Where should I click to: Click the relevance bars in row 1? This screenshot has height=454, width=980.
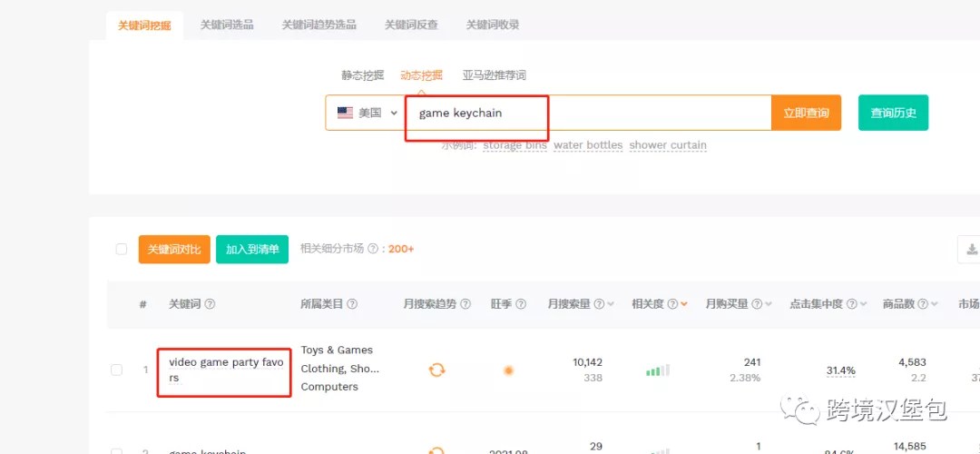tap(658, 370)
